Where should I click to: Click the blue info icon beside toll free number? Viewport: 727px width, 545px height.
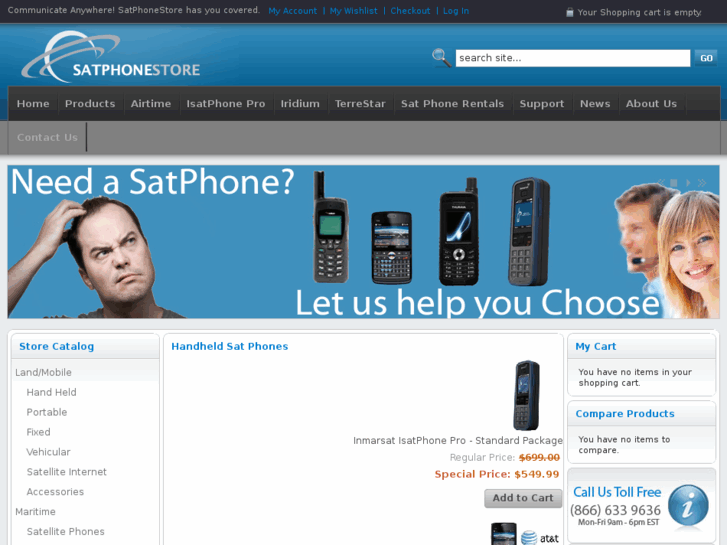coord(688,506)
